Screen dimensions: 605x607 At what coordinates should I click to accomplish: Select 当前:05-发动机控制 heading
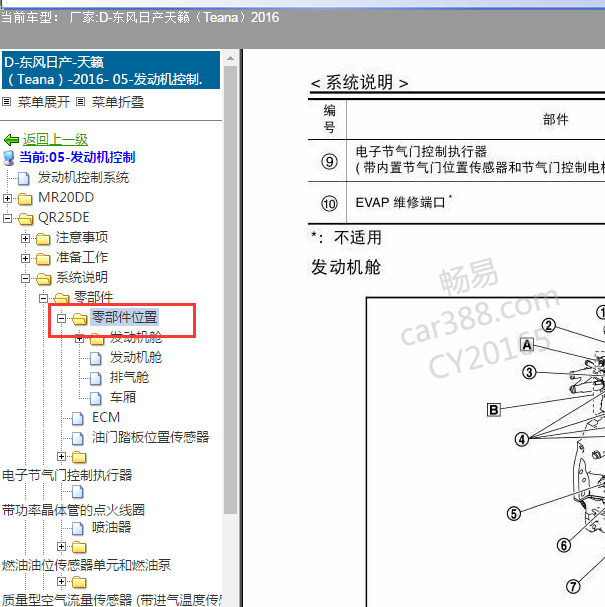(77, 157)
